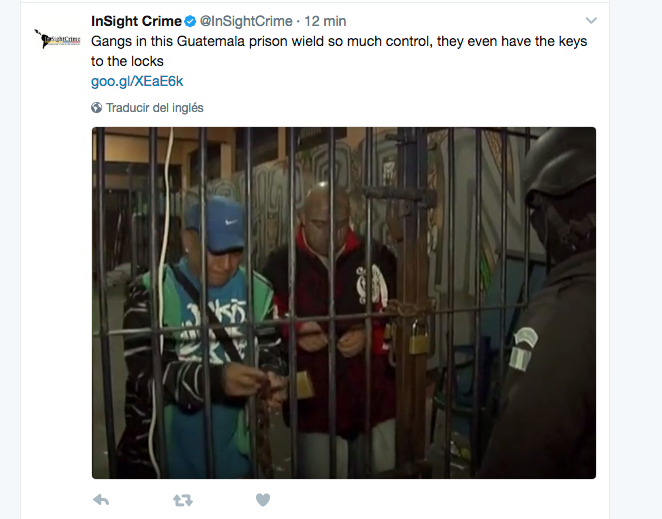Open the InSight Crime profile avatar

(x=57, y=39)
